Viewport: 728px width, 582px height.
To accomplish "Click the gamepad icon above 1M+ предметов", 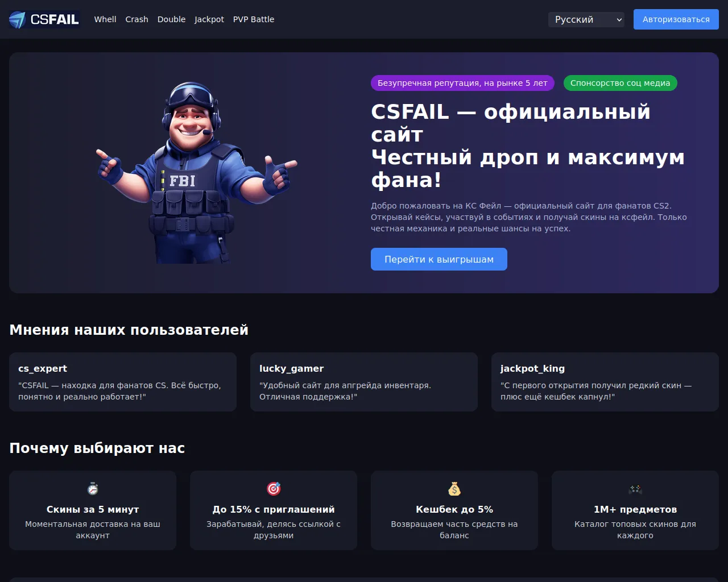I will click(x=635, y=489).
